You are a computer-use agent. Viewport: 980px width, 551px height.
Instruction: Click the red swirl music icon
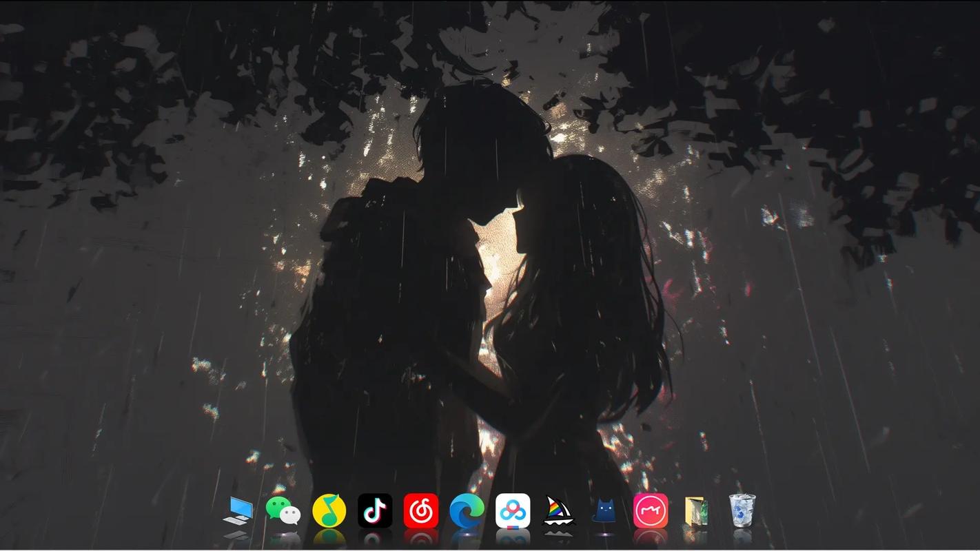[x=421, y=511]
